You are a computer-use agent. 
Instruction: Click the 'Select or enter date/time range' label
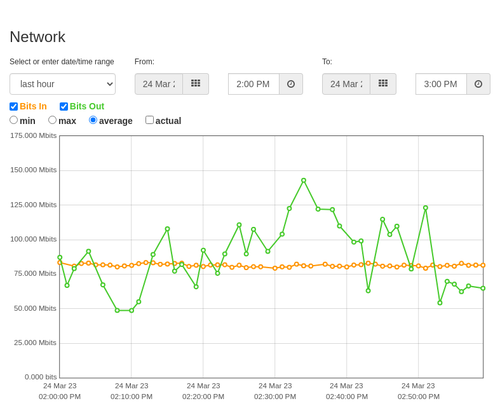click(x=62, y=62)
